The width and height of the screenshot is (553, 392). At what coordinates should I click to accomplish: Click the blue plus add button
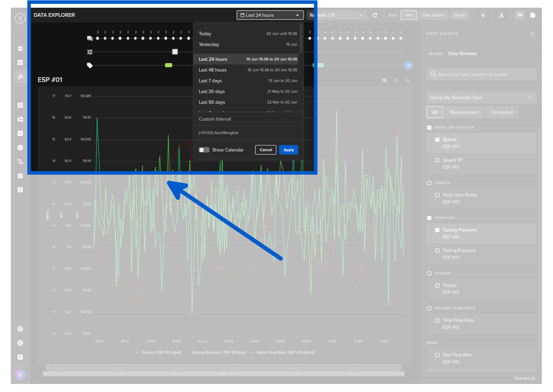tap(408, 65)
